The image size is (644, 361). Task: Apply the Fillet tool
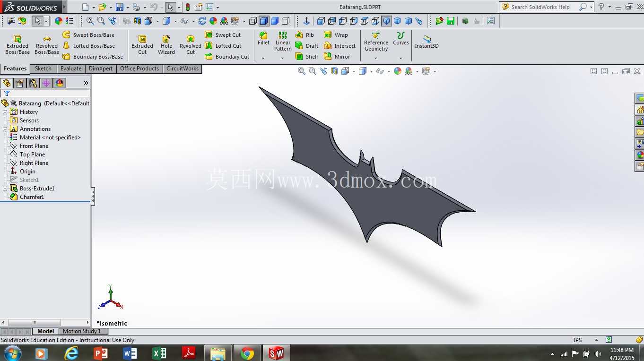(263, 39)
